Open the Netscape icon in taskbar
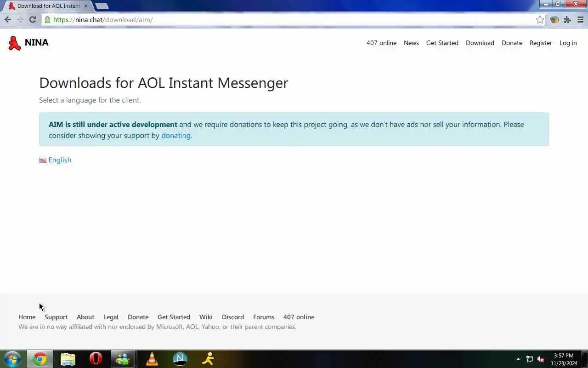 point(180,359)
